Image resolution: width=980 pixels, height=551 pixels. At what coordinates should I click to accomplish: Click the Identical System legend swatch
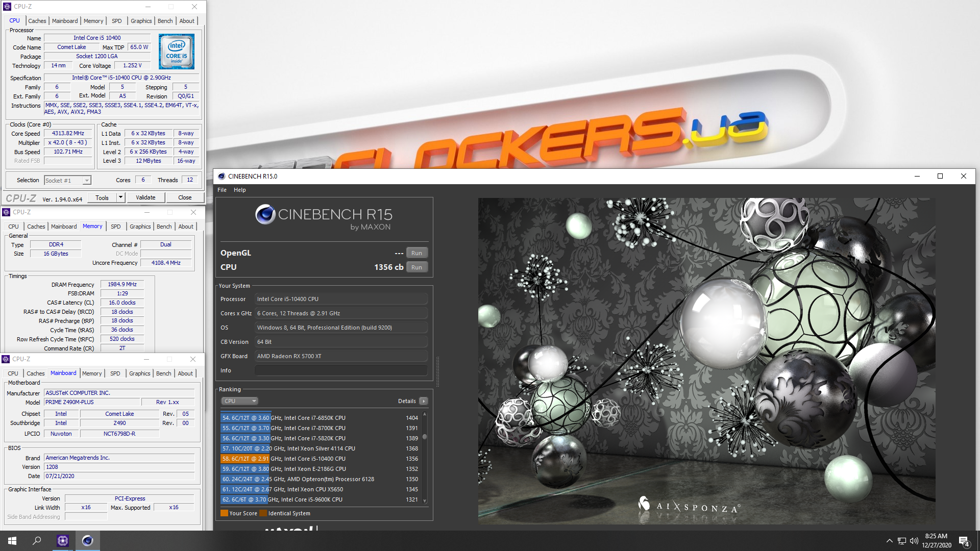(x=263, y=513)
